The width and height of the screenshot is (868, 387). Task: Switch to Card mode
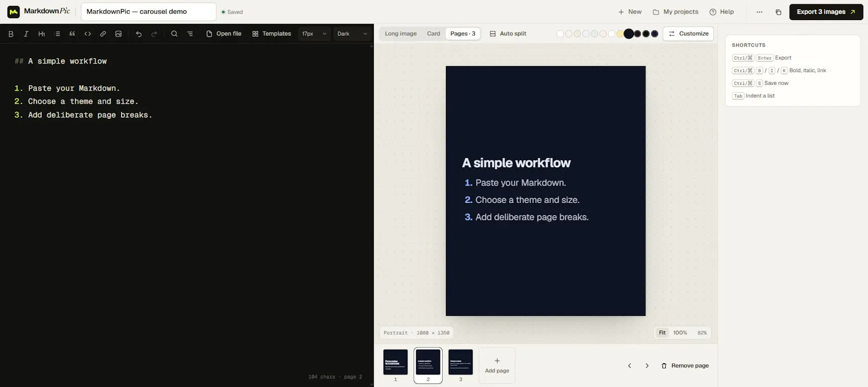(x=433, y=34)
